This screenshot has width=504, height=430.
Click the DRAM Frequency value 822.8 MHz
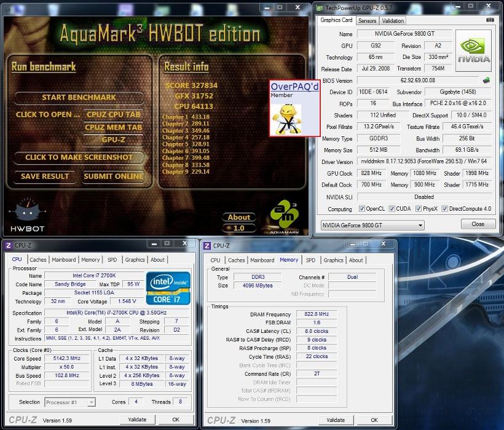[x=317, y=314]
